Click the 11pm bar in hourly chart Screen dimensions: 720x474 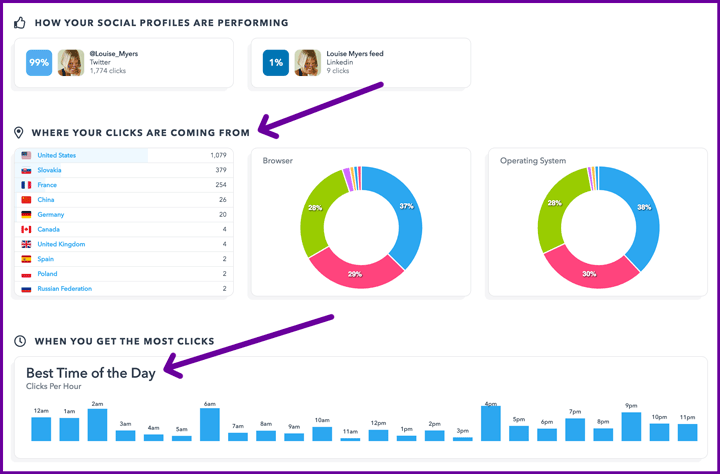pos(687,433)
